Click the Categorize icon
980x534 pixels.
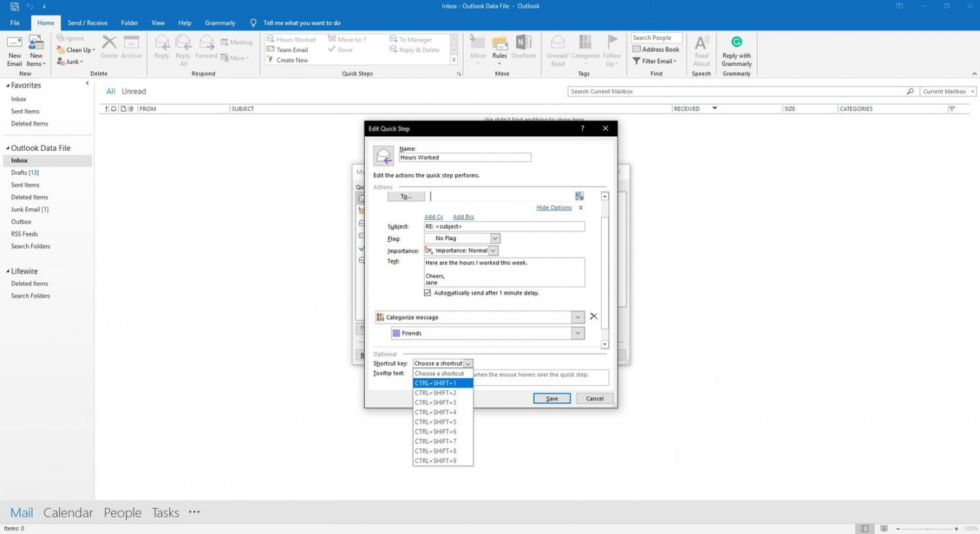point(585,43)
